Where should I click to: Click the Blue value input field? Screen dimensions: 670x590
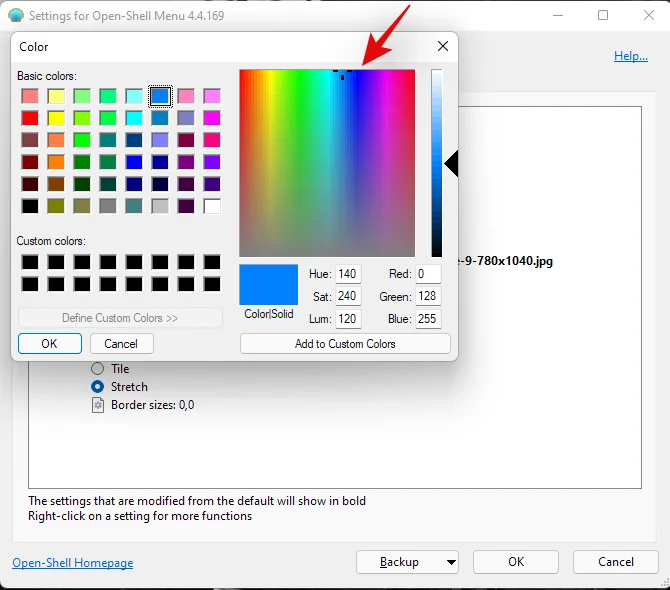(428, 320)
